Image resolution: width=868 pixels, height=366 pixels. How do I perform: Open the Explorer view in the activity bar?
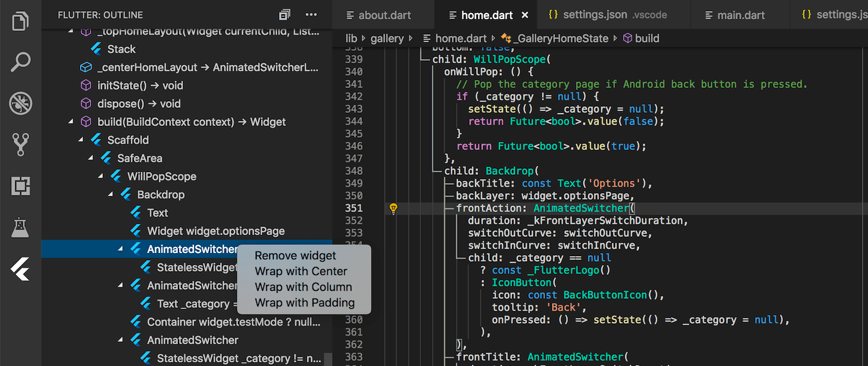(20, 20)
